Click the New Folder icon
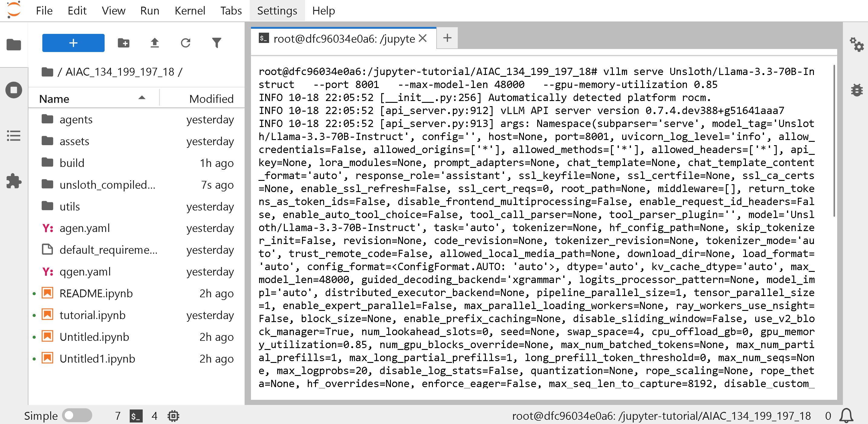The width and height of the screenshot is (868, 424). pyautogui.click(x=123, y=43)
